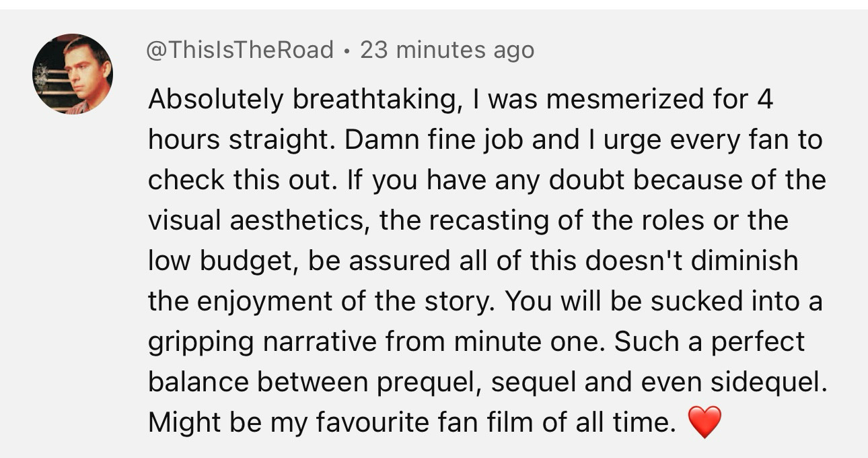Click the "23 minutes ago" timestamp

pyautogui.click(x=447, y=50)
